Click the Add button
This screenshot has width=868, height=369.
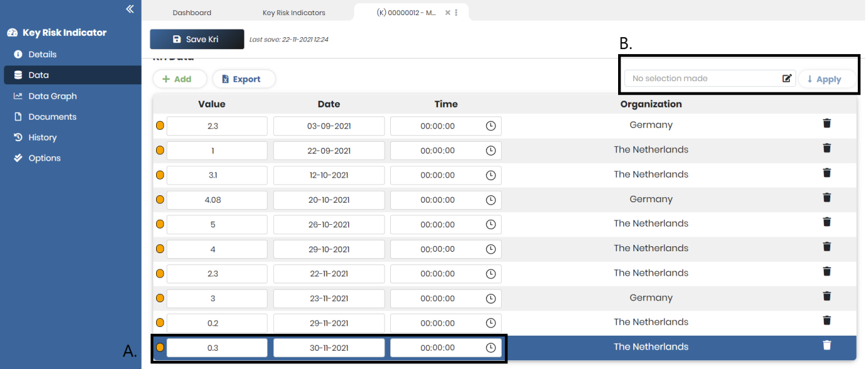tap(179, 79)
